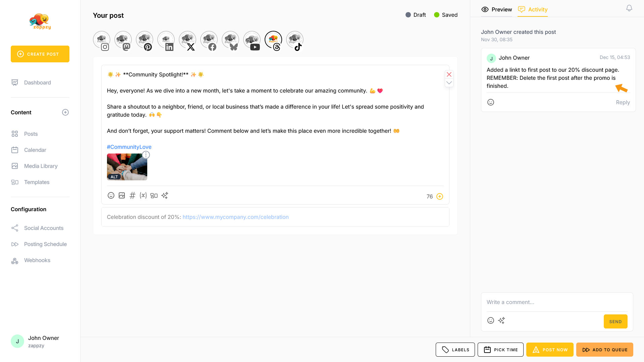Click the Add to Queue button
Image resolution: width=644 pixels, height=362 pixels.
(605, 350)
